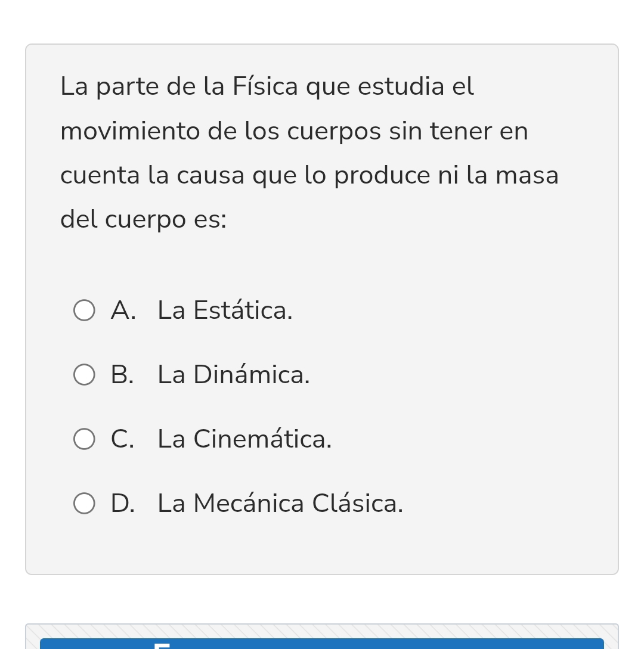Image resolution: width=644 pixels, height=649 pixels.
Task: Choose the radio circle beside La Cinemática
Action: point(84,439)
